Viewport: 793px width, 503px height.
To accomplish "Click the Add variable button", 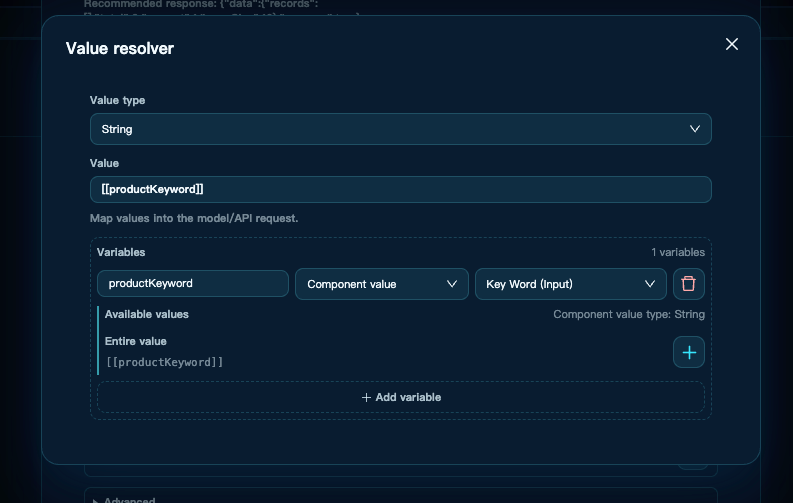I will click(x=401, y=397).
